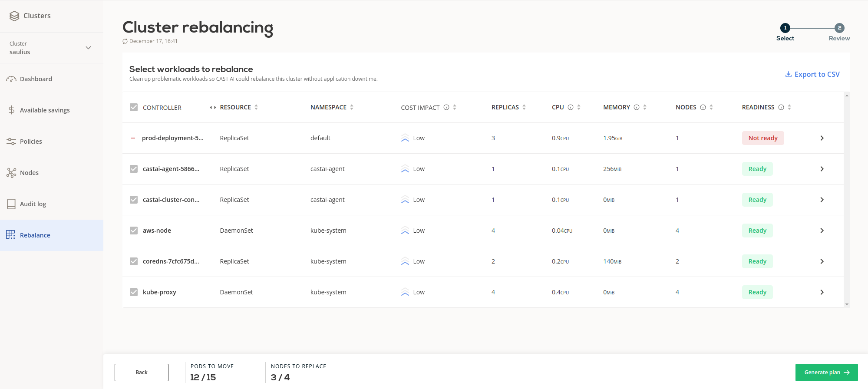868x389 pixels.
Task: Click the info icon next to NODES header
Action: tap(703, 107)
